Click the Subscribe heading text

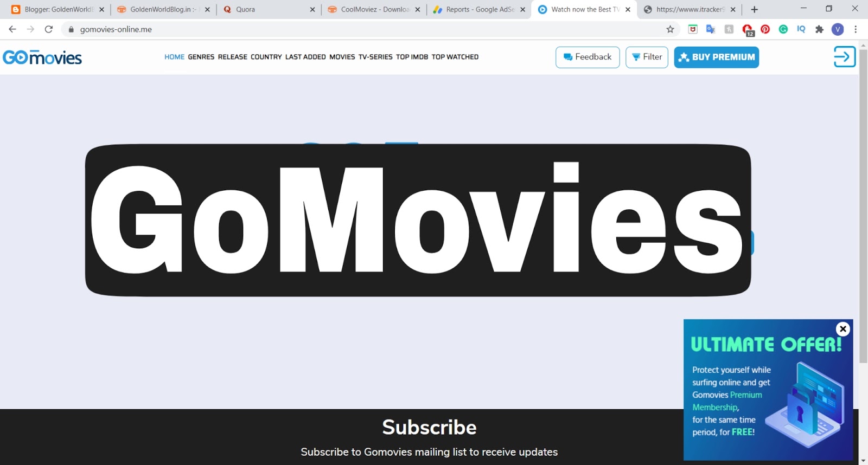[429, 427]
